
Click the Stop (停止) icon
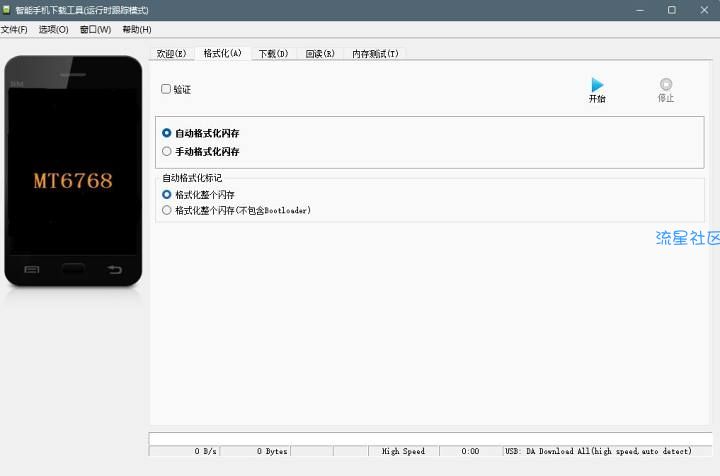[x=666, y=85]
